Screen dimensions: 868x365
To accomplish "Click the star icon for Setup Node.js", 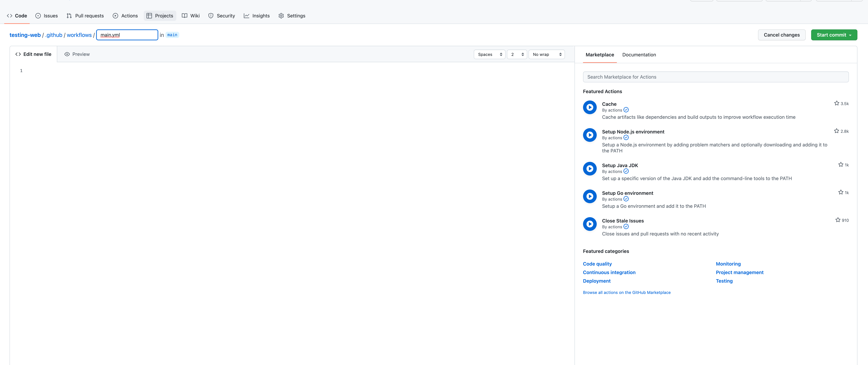I will [x=836, y=131].
